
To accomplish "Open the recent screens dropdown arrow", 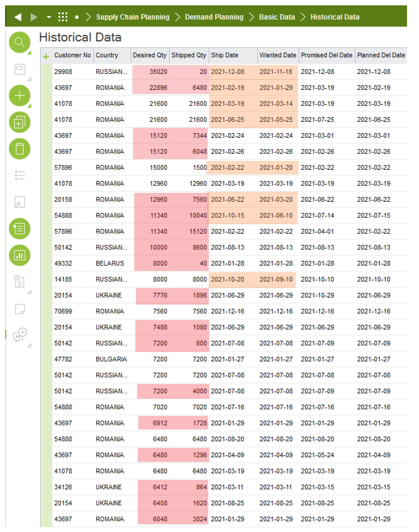I will [49, 17].
